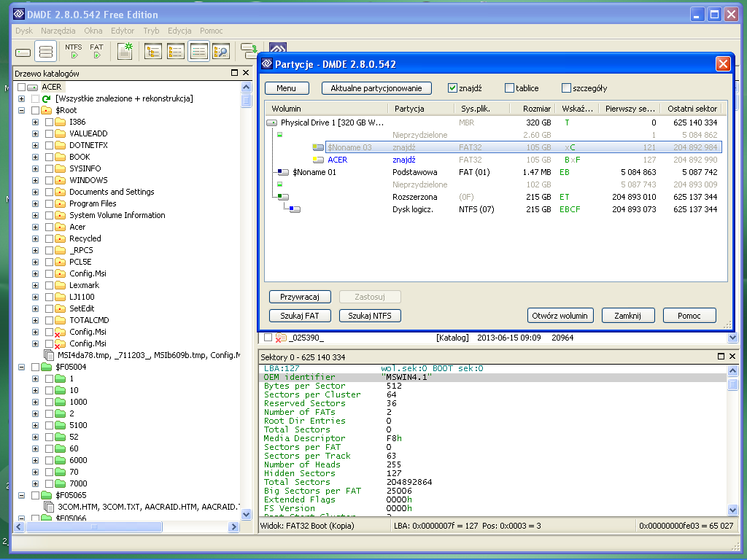Screen dimensions: 747x560
Task: Open the Okna menu
Action: tap(93, 31)
